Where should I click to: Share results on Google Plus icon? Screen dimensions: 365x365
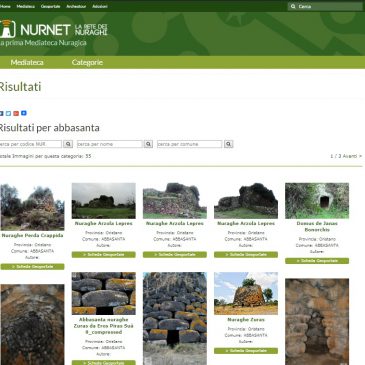coord(16,113)
